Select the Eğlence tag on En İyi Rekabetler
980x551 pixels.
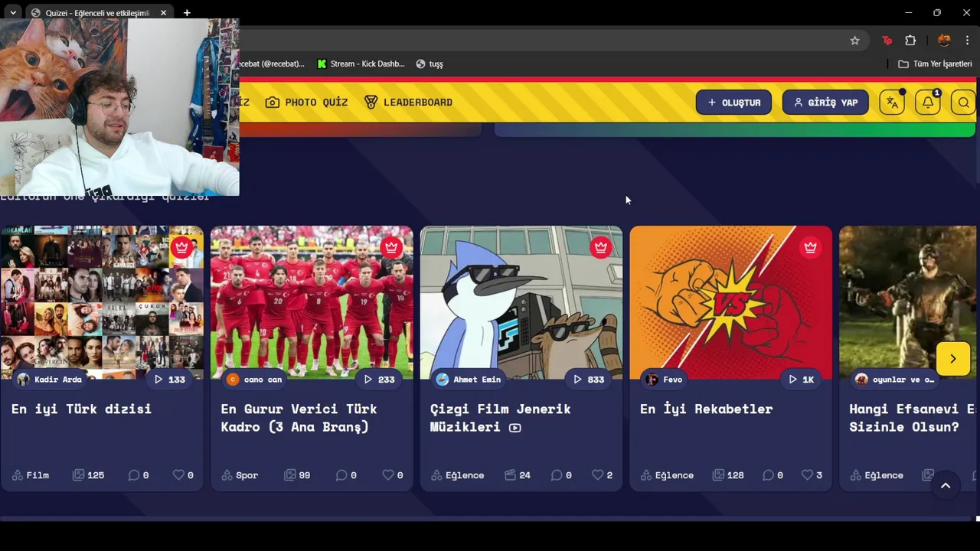[667, 475]
